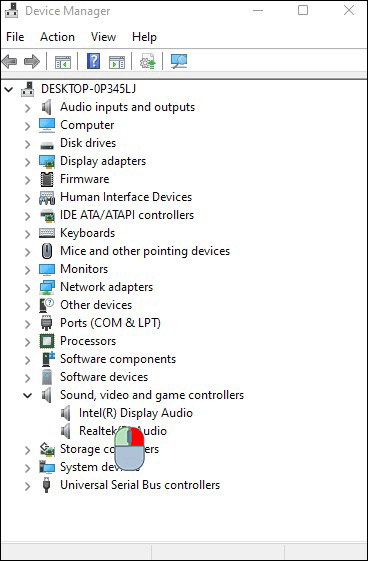Viewport: 368px width, 561px height.
Task: Toggle the Show/Hide console tree icon
Action: tap(63, 62)
